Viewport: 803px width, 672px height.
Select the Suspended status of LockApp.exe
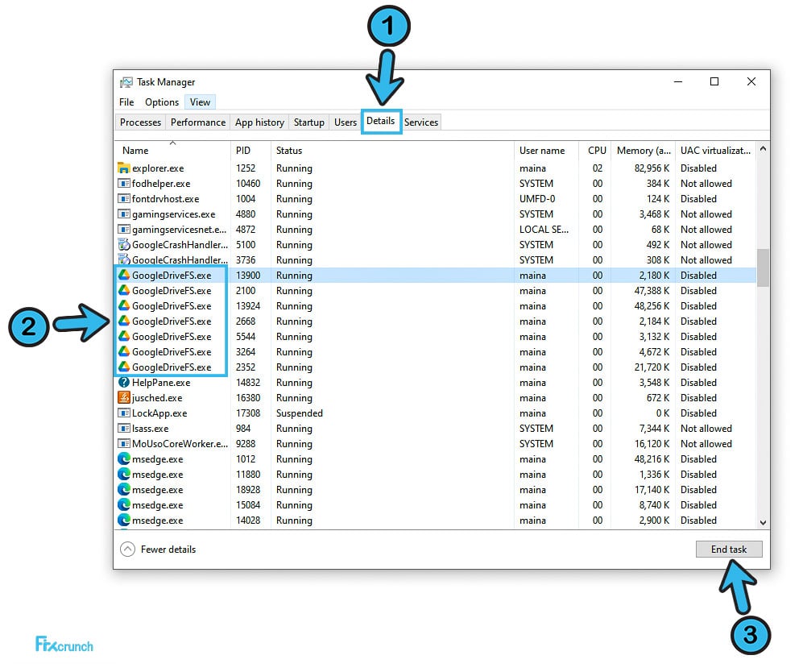coord(300,413)
